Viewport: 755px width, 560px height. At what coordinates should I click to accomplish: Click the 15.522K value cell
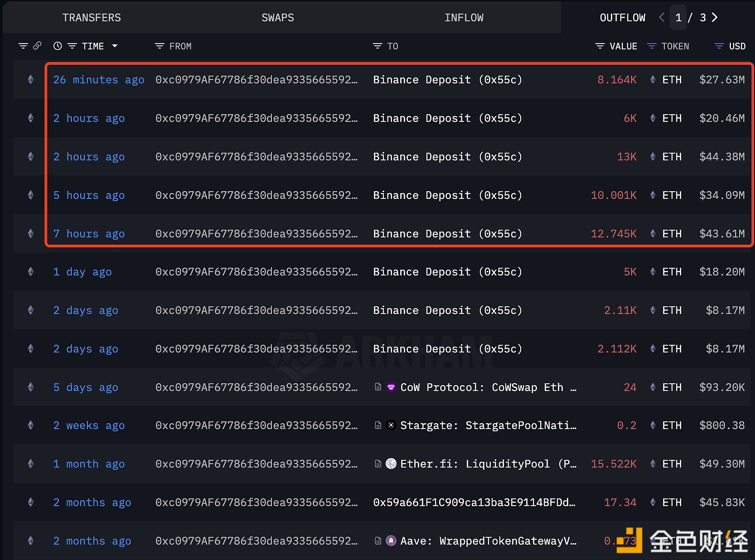point(614,464)
